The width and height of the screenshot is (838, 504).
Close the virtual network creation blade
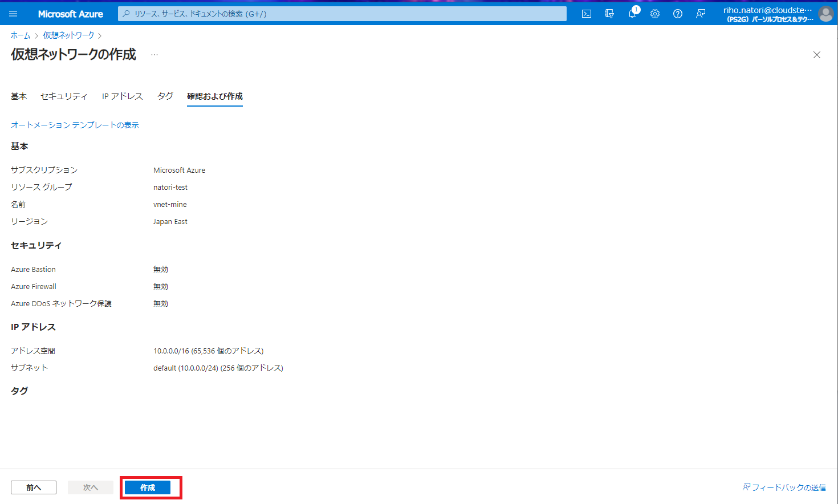(x=817, y=55)
